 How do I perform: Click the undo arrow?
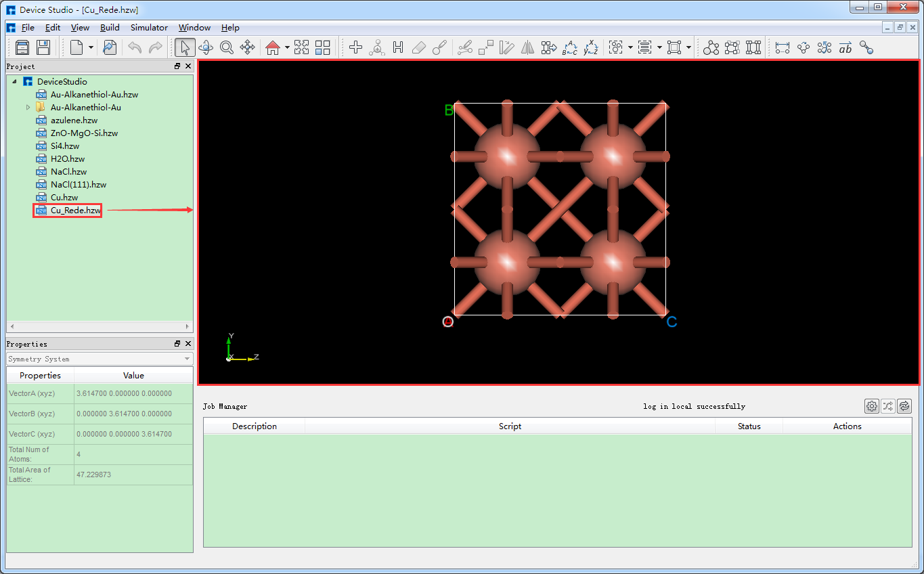(135, 47)
